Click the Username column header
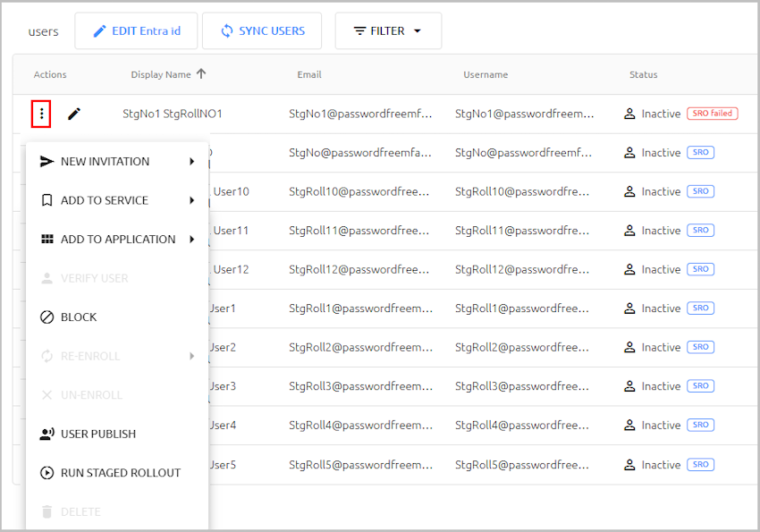The image size is (760, 532). coord(486,74)
